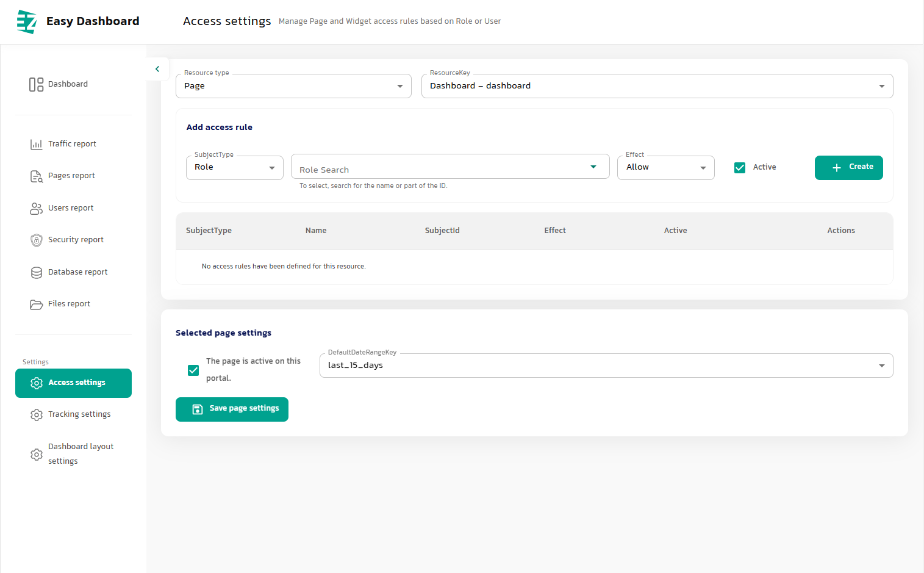Click the Users report people icon
The image size is (924, 573).
(36, 208)
